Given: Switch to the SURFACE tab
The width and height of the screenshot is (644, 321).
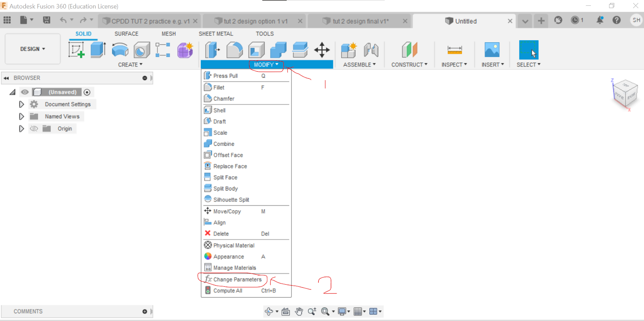Looking at the screenshot, I should click(x=126, y=34).
